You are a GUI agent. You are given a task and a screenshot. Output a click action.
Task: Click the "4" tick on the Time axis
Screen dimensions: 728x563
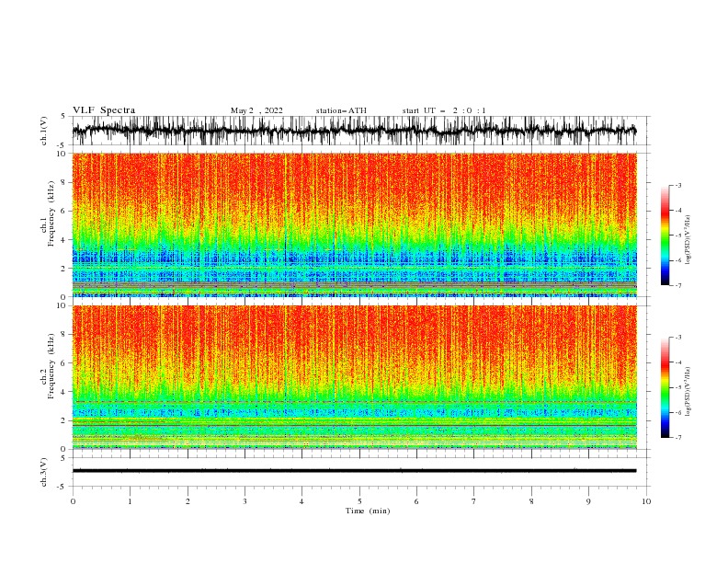pos(301,501)
